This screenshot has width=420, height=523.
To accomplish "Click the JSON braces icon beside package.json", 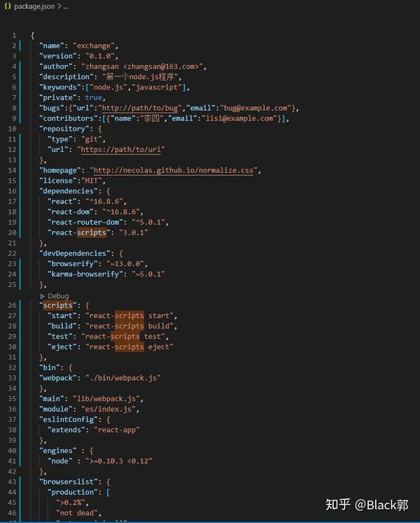I will point(8,6).
